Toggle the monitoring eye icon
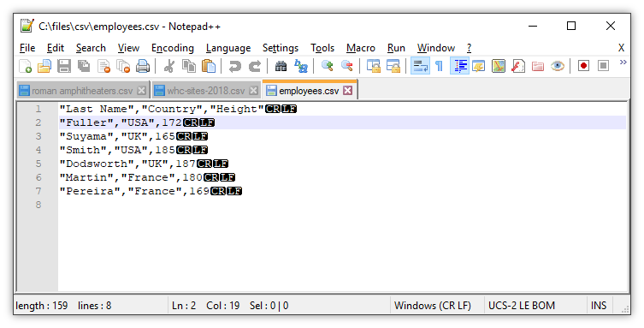Viewport: 644px width, 328px height. tap(558, 66)
